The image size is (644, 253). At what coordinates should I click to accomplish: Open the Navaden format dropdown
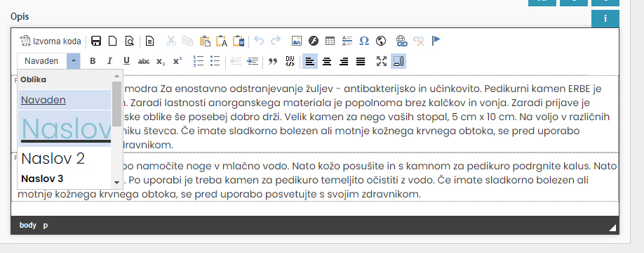(48, 61)
